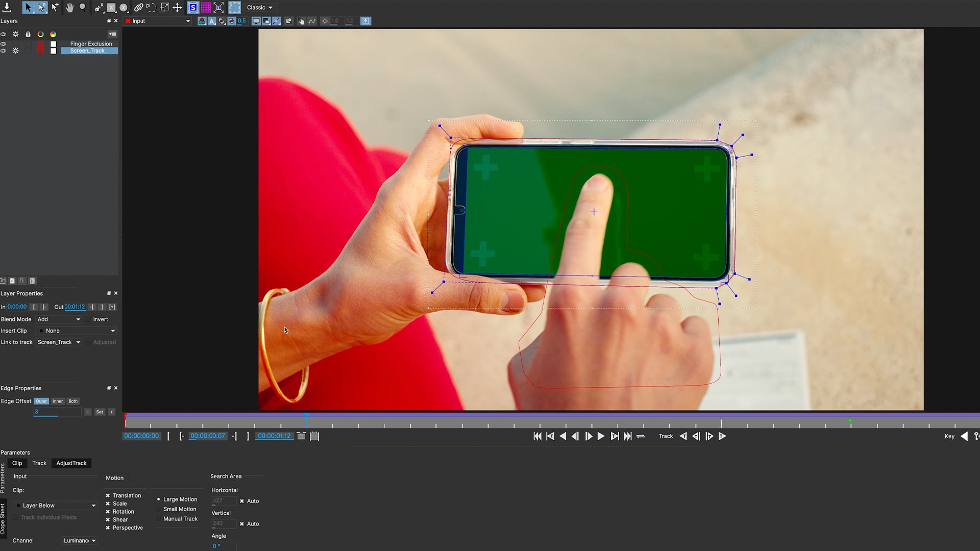This screenshot has height=551, width=980.
Task: Click the Edge Offset value slider
Action: 57,412
